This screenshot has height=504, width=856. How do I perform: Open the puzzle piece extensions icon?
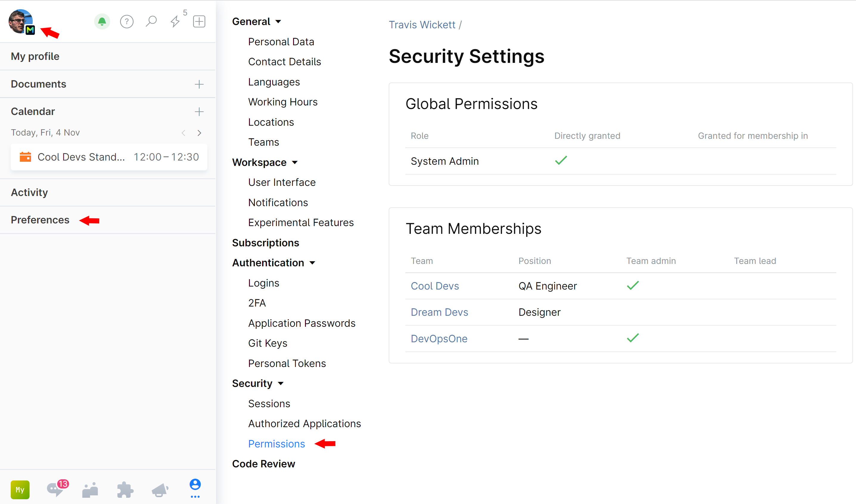(x=125, y=490)
